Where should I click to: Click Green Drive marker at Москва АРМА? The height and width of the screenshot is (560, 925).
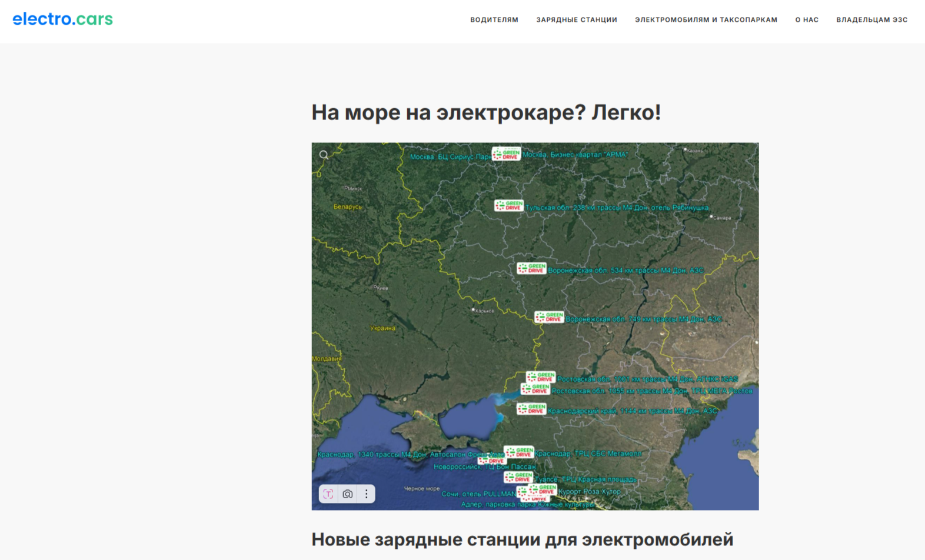506,154
